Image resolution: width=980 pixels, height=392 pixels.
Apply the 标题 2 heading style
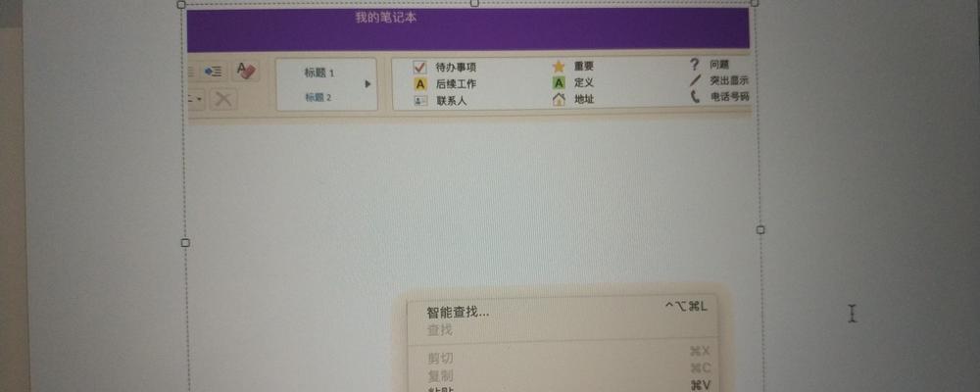(x=318, y=98)
